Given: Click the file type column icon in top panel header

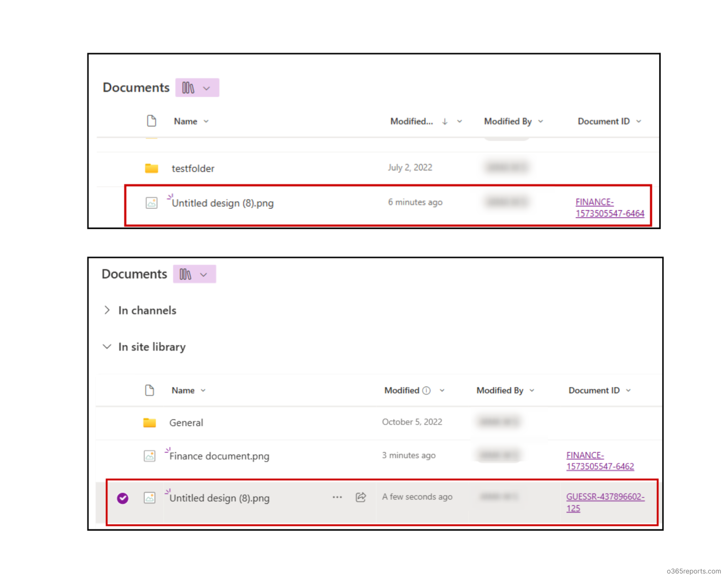Looking at the screenshot, I should pyautogui.click(x=152, y=121).
